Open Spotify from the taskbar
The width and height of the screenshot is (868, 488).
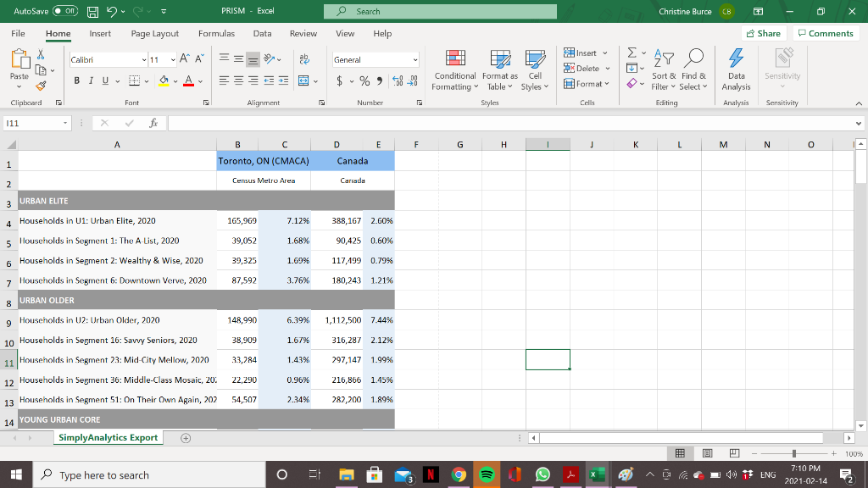click(x=484, y=475)
